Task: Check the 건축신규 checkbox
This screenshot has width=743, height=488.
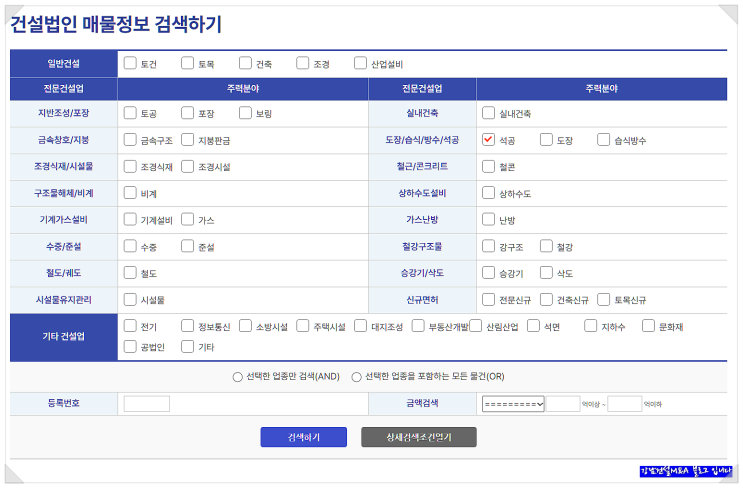Action: tap(546, 299)
